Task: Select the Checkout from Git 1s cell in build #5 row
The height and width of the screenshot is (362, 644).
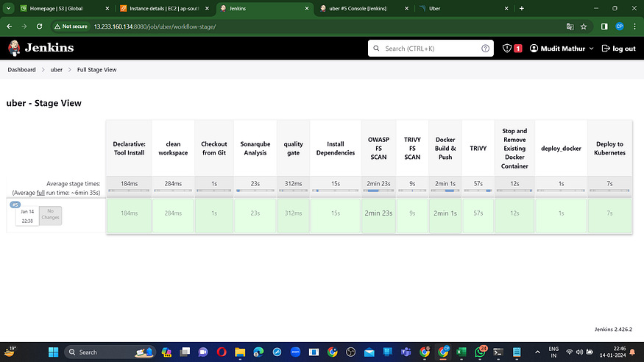Action: tap(214, 216)
